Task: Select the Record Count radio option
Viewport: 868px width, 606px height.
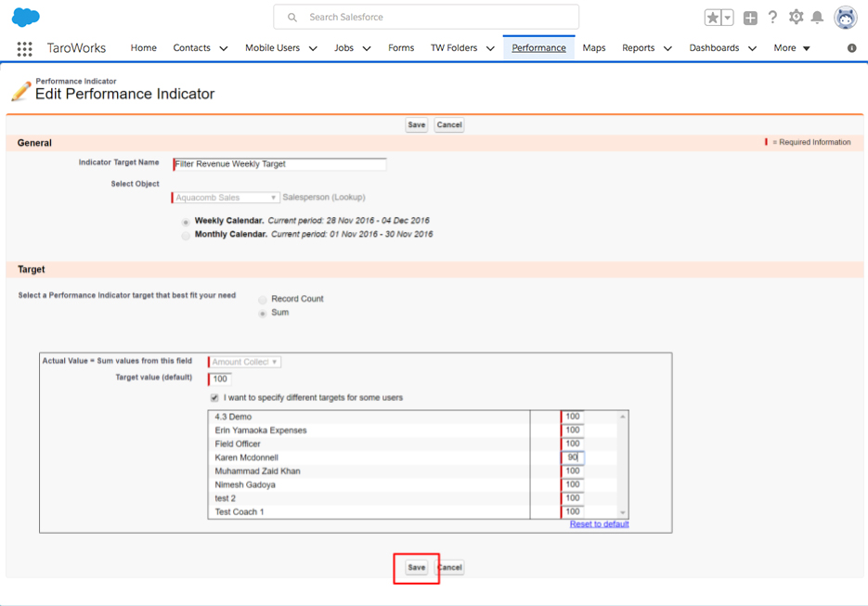Action: [263, 300]
